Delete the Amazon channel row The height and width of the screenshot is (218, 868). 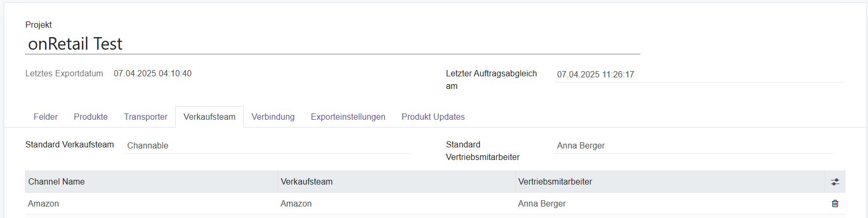point(835,203)
